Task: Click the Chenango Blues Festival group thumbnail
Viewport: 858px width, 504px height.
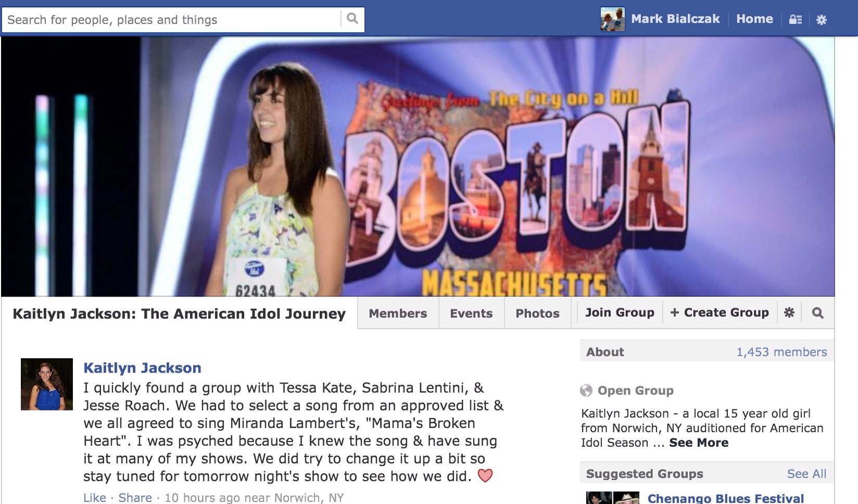Action: click(x=611, y=498)
